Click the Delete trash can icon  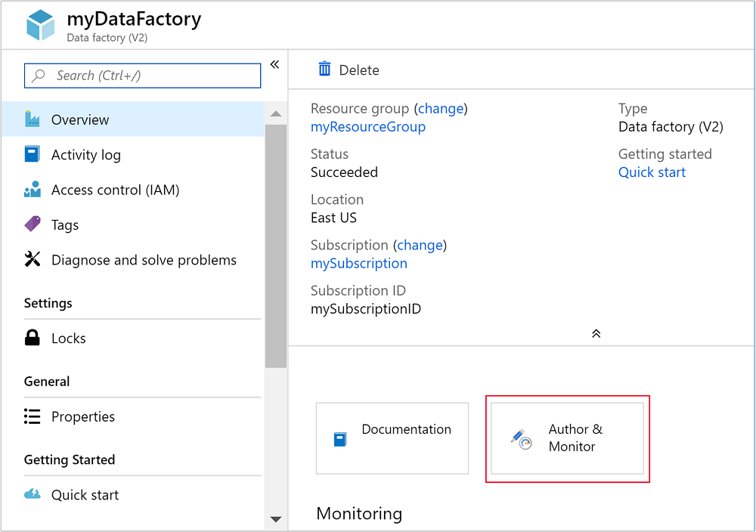[324, 69]
